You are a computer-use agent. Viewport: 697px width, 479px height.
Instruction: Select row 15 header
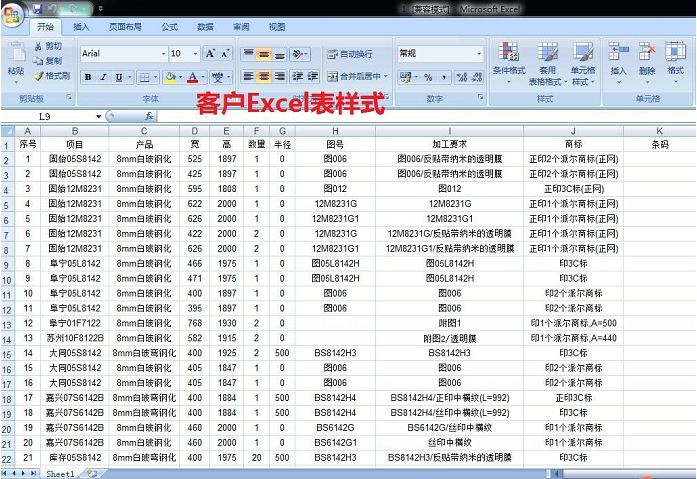click(7, 354)
